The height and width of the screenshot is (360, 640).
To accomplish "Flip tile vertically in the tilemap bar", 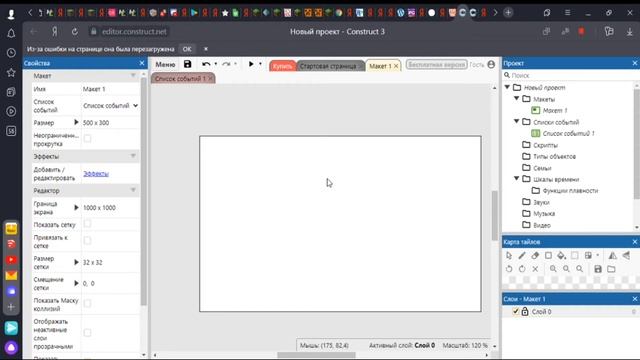I will [x=626, y=256].
